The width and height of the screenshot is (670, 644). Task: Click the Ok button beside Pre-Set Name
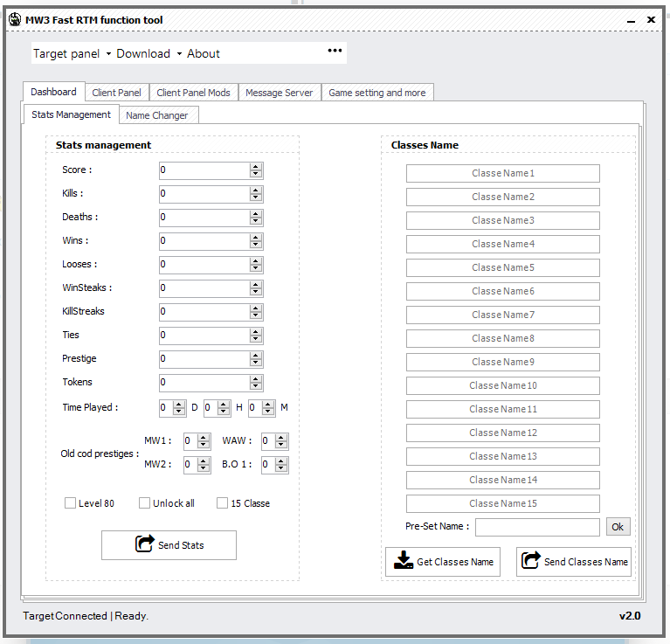pos(618,527)
